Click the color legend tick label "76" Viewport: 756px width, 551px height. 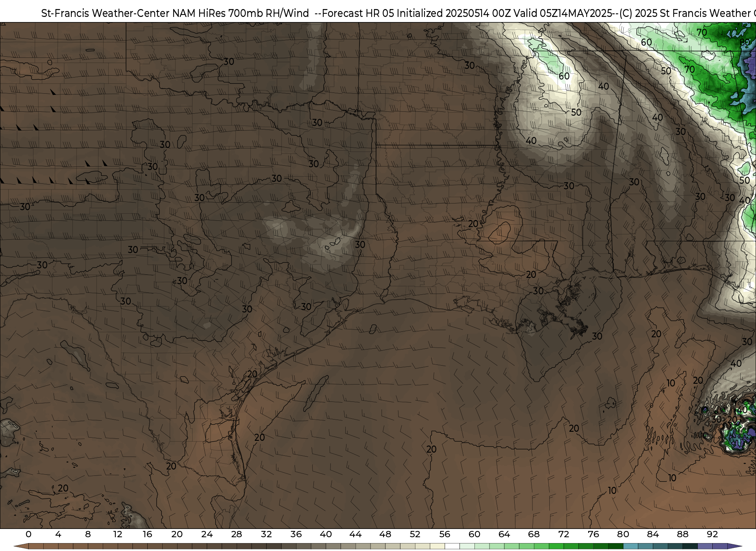point(593,534)
